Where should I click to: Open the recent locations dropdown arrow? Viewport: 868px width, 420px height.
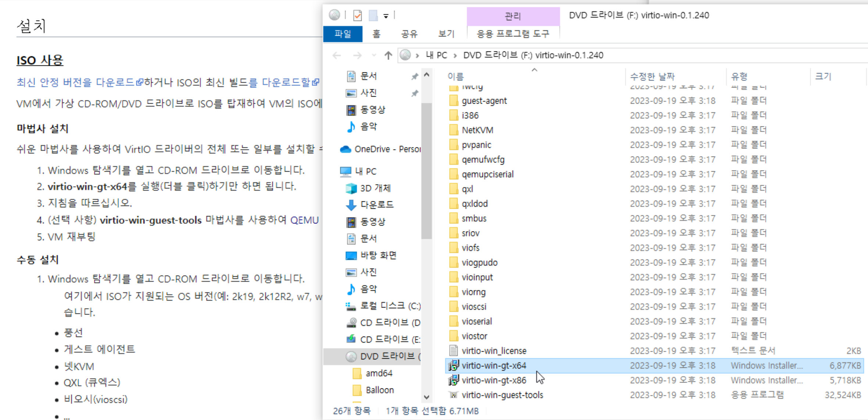[x=374, y=55]
